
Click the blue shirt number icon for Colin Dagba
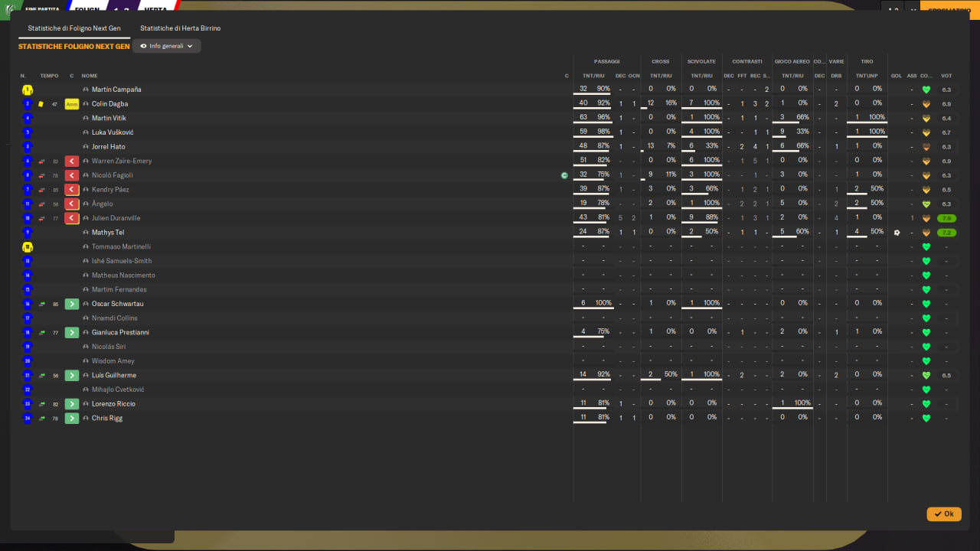tap(28, 104)
